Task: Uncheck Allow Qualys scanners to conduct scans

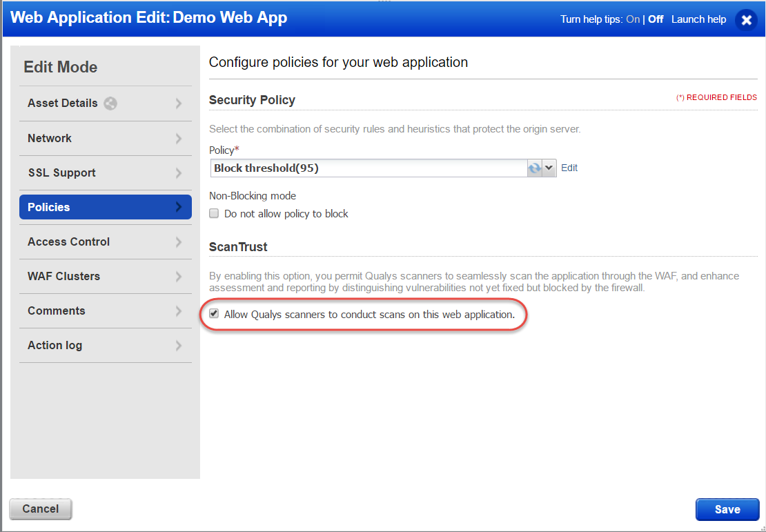Action: point(214,314)
